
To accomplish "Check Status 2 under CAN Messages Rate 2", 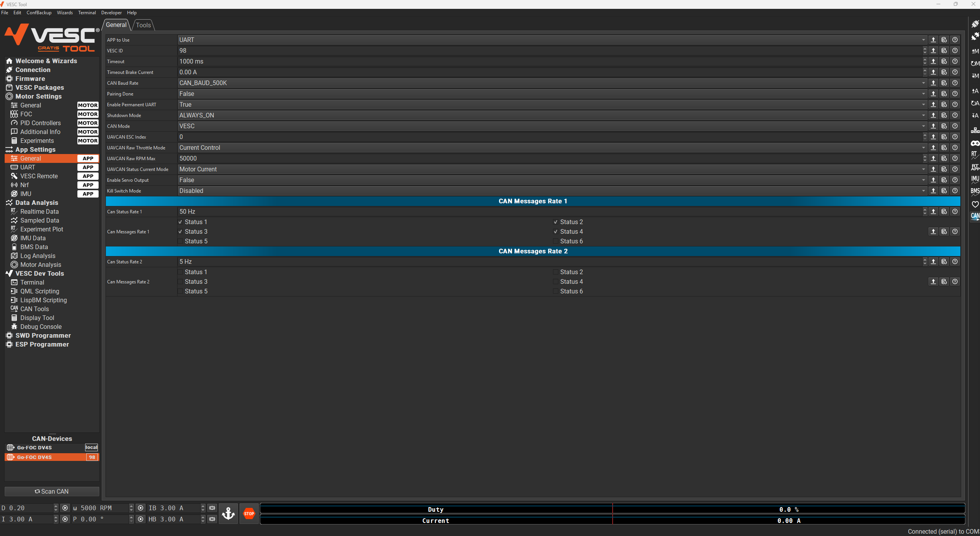I will (x=556, y=272).
